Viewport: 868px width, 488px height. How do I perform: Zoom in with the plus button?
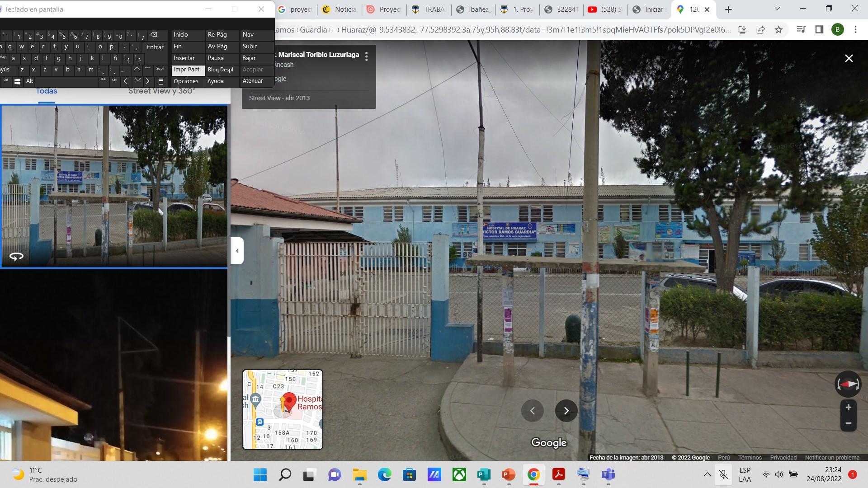pos(849,408)
